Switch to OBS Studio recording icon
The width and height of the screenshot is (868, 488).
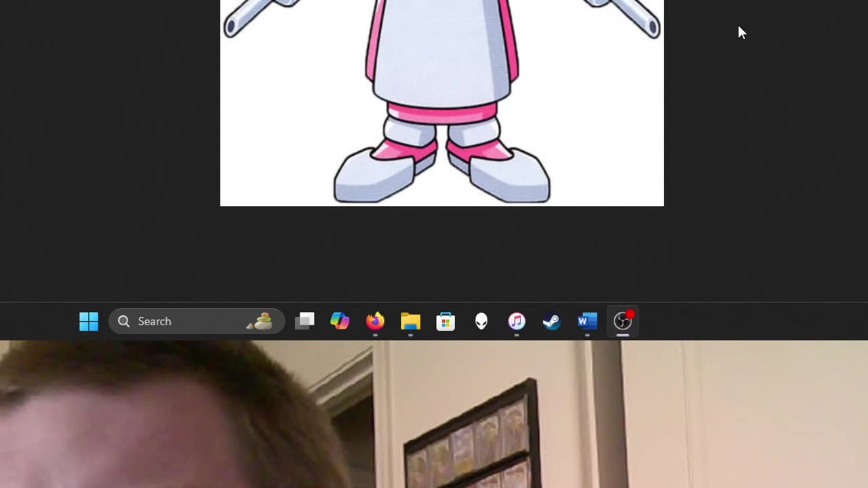click(x=623, y=321)
